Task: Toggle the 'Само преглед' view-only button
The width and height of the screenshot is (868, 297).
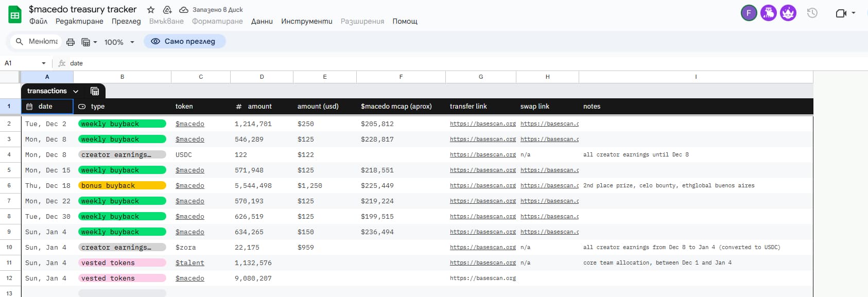Action: [184, 42]
